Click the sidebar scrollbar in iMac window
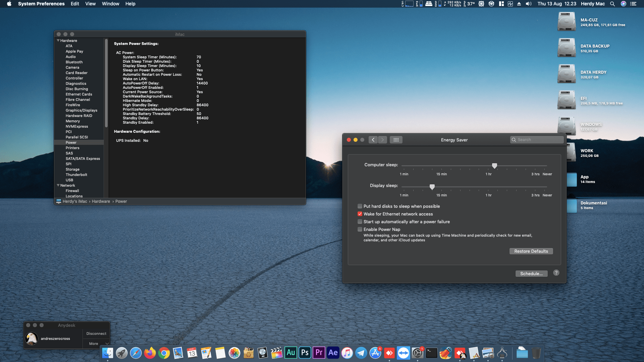 (106, 83)
